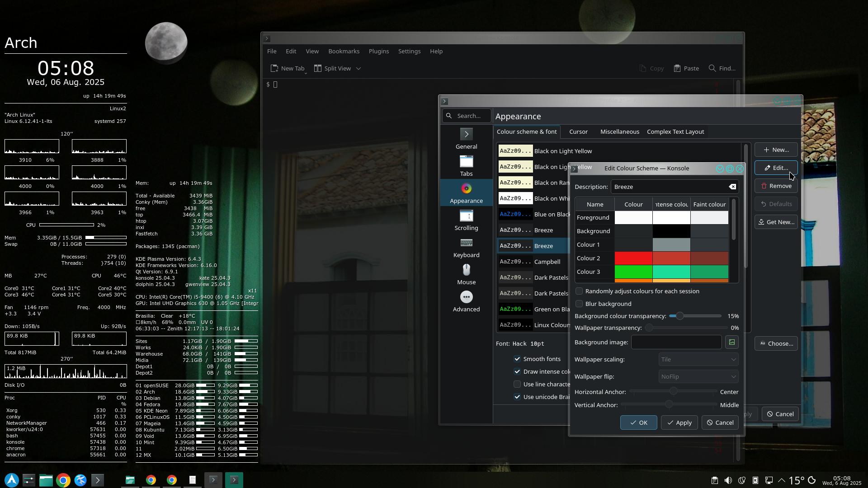Click the Colour 3 intense colour swatch
Screen dimensions: 868x488
pos(671,272)
